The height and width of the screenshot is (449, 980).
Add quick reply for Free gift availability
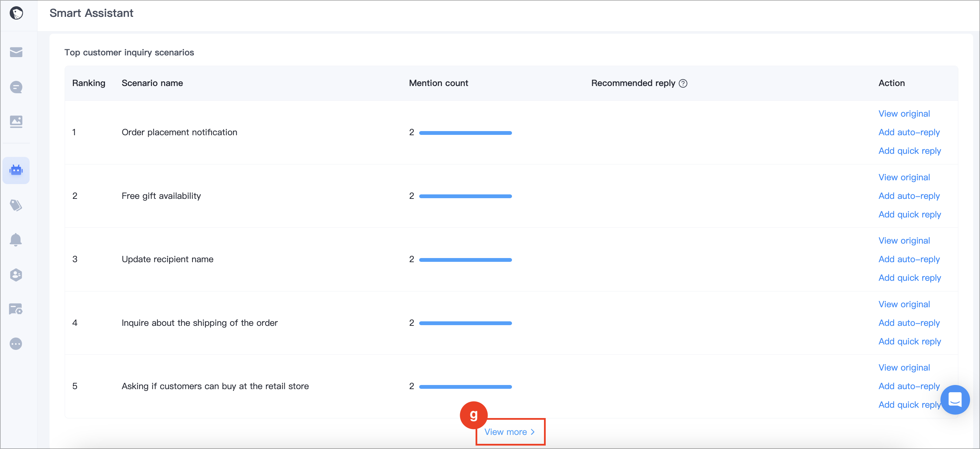(x=910, y=215)
